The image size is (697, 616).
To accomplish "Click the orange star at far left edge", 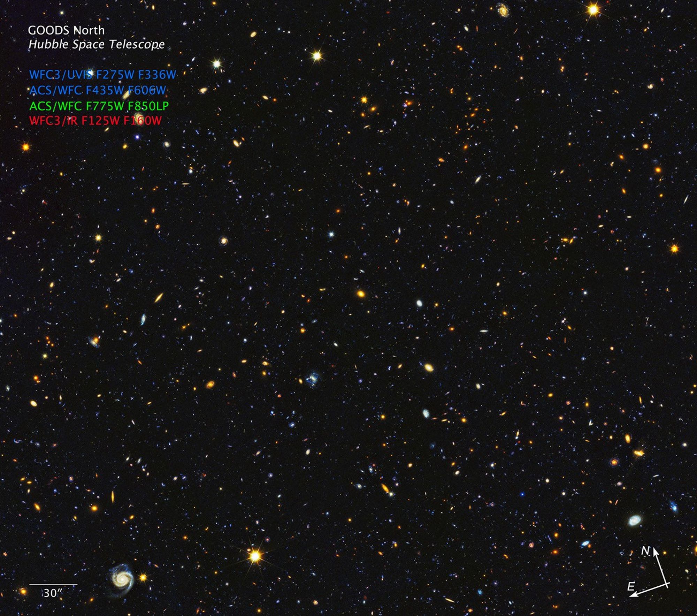I will tap(25, 147).
